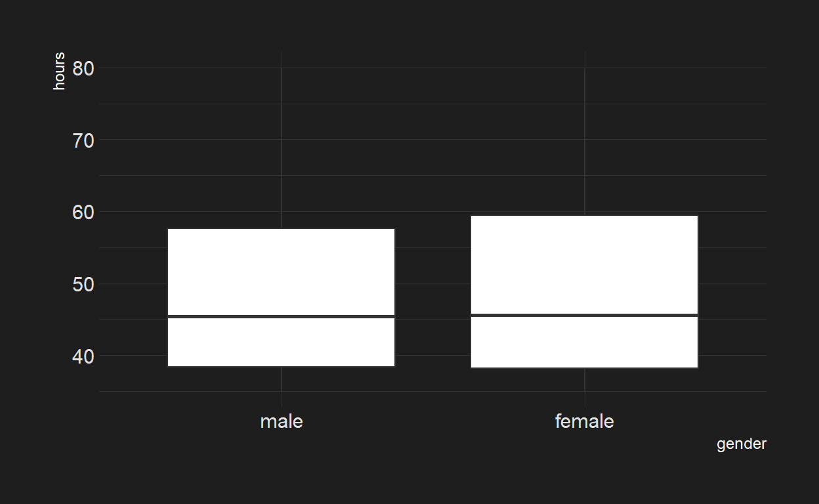This screenshot has height=504, width=819.
Task: Click the male box above its median
Action: click(282, 272)
